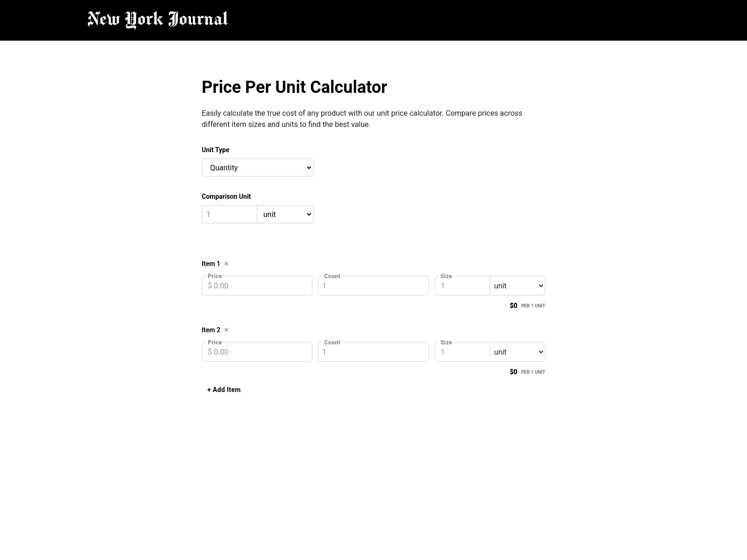Click Item 1 $0 per unit result
Screen dimensions: 747x560
click(x=528, y=306)
